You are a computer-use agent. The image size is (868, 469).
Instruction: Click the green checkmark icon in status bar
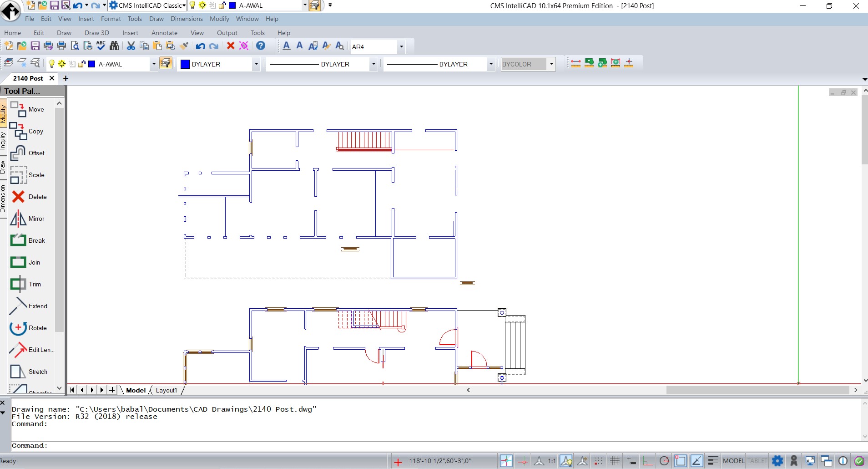tap(859, 461)
